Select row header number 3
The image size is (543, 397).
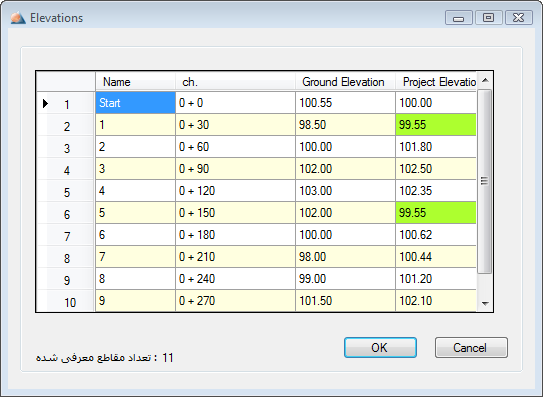pos(66,147)
